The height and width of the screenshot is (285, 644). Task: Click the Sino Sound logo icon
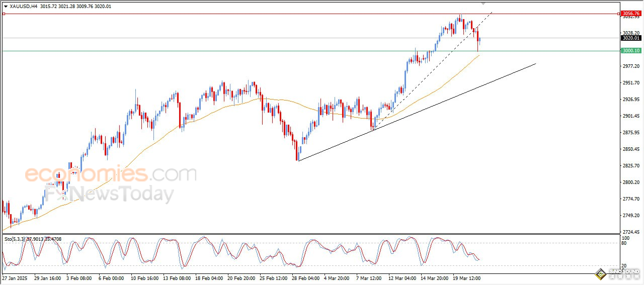pos(599,274)
